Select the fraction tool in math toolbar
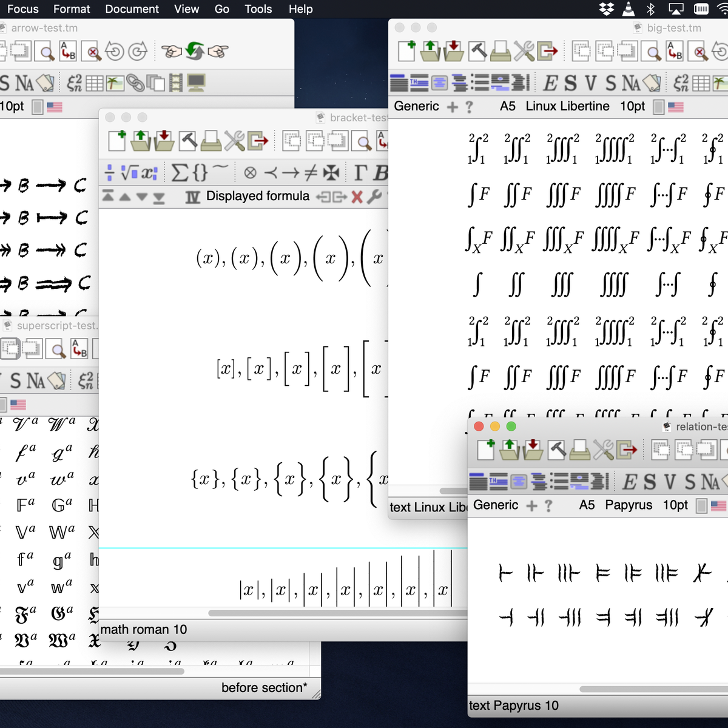 pos(111,172)
